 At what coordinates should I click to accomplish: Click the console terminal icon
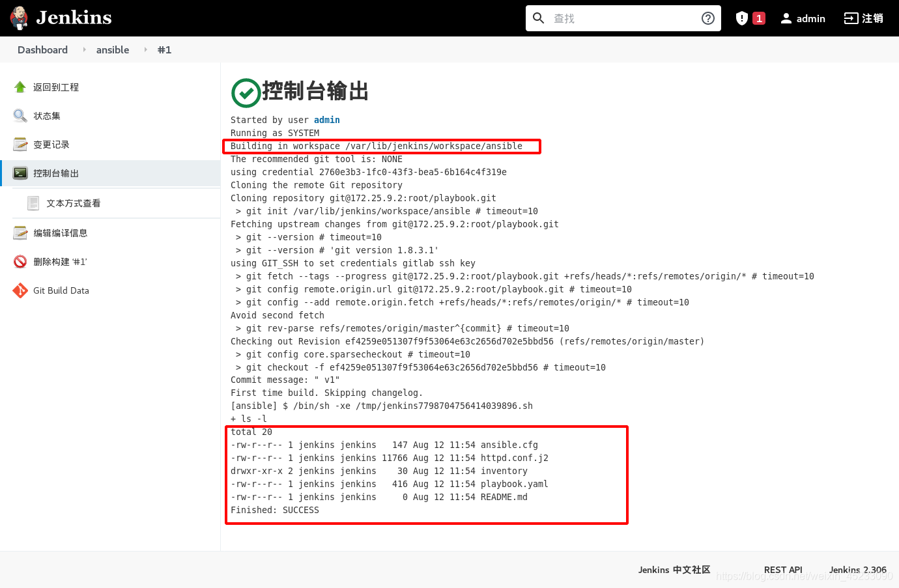point(20,173)
